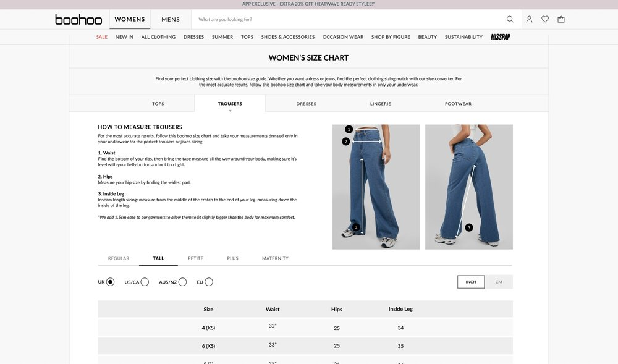Viewport: 618px width, 364px height.
Task: Select the AUS/NZ size radio button
Action: coord(182,282)
